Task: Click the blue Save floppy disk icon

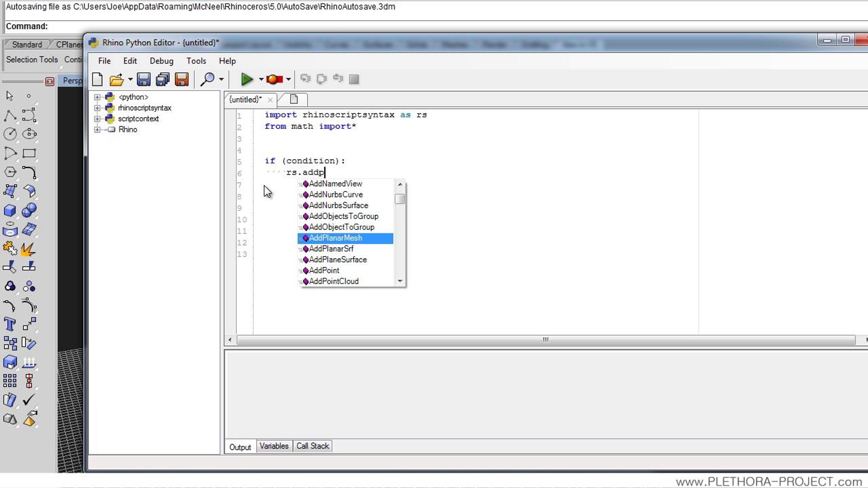Action: click(x=144, y=79)
